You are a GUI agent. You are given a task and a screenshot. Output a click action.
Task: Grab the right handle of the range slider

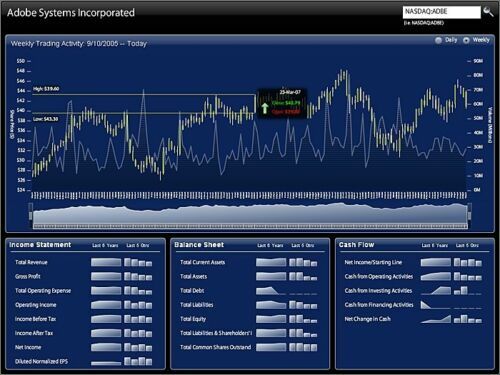pos(469,212)
